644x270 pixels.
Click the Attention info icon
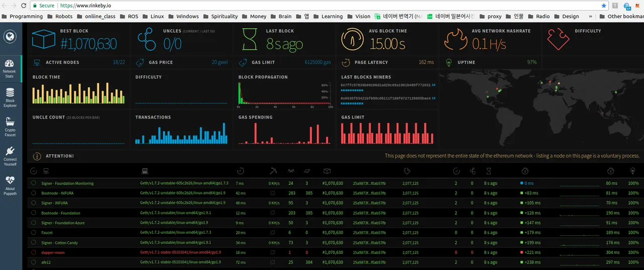pyautogui.click(x=37, y=156)
